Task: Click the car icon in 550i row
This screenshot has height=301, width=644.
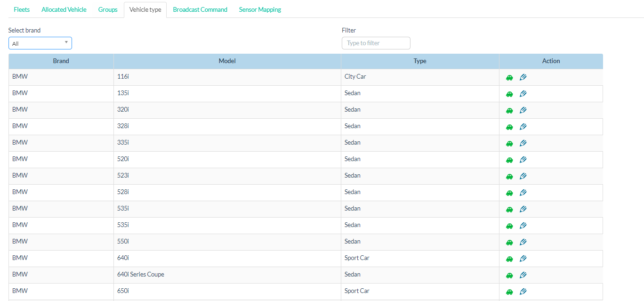Action: pyautogui.click(x=509, y=243)
